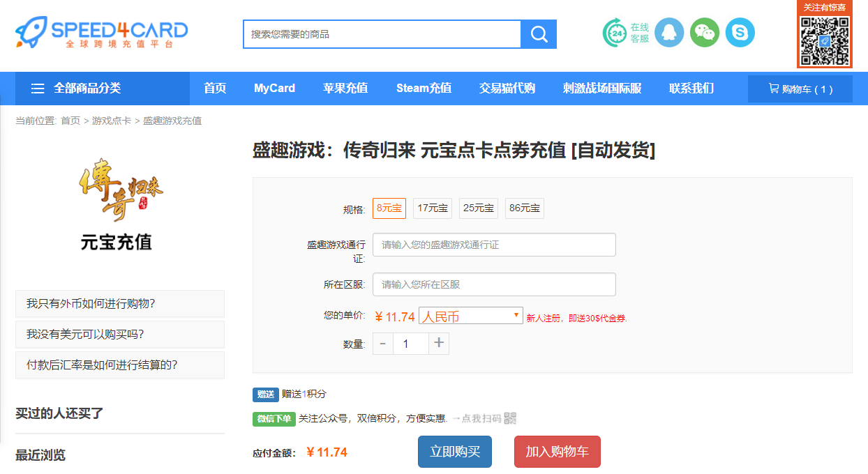Open the 购物车 shopping cart button
The image size is (868, 474).
(800, 89)
